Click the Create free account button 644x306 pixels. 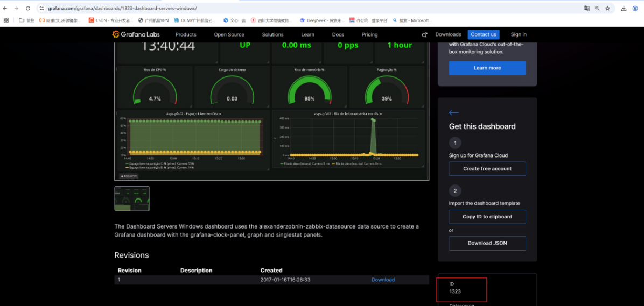click(x=487, y=168)
